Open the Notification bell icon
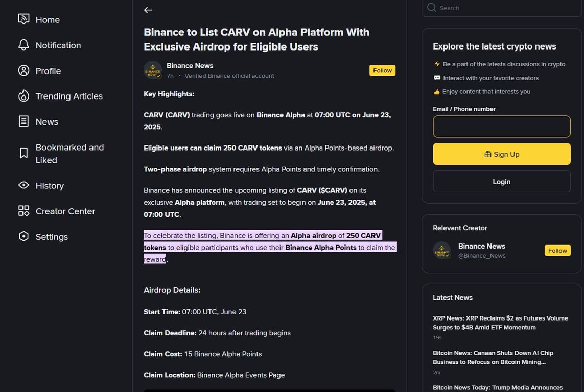The height and width of the screenshot is (392, 584). (24, 44)
